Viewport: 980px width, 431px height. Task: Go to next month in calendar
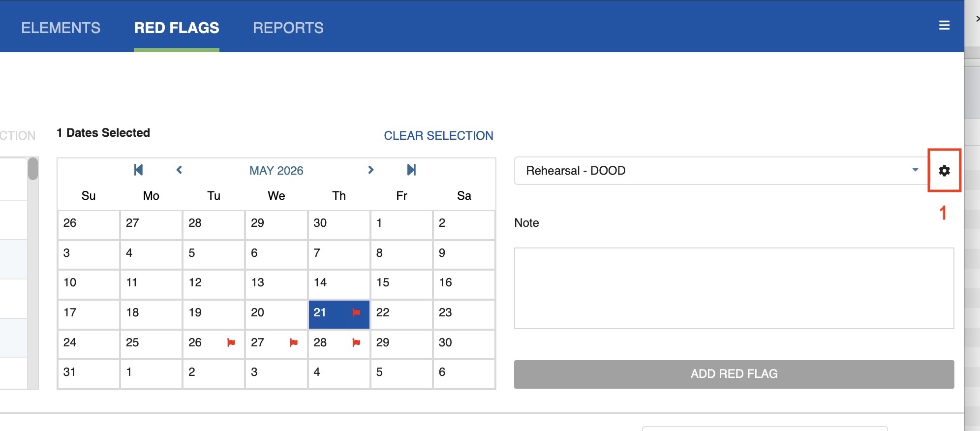(x=371, y=170)
